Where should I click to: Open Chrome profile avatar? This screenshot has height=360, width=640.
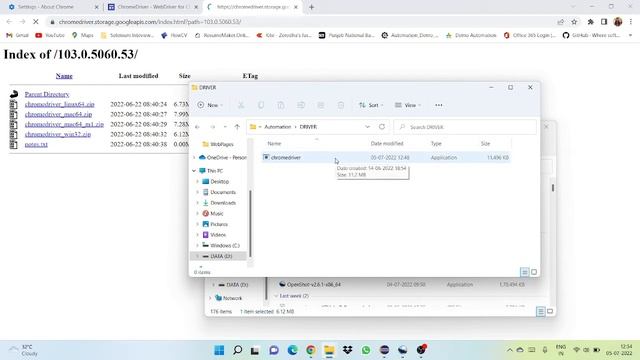618,22
